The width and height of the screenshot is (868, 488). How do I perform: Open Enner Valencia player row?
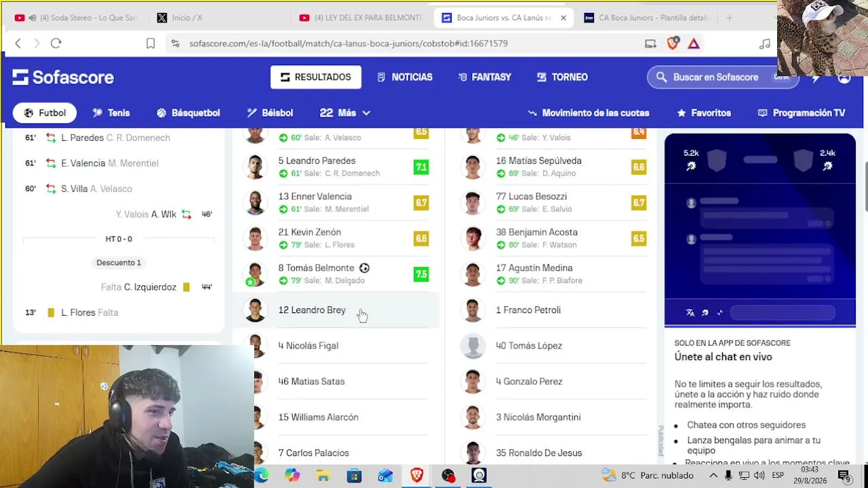[x=336, y=203]
